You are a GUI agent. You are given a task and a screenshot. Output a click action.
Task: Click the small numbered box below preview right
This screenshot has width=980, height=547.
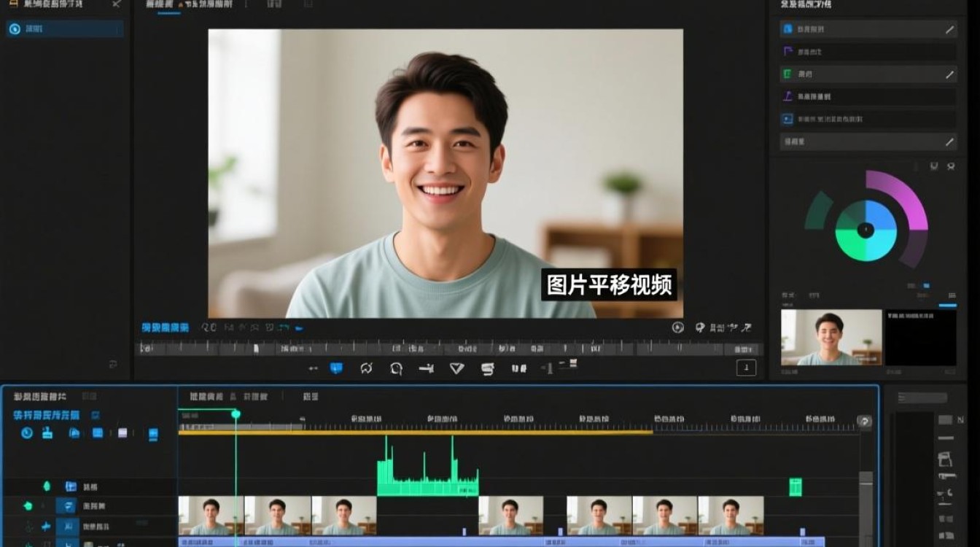tap(746, 368)
